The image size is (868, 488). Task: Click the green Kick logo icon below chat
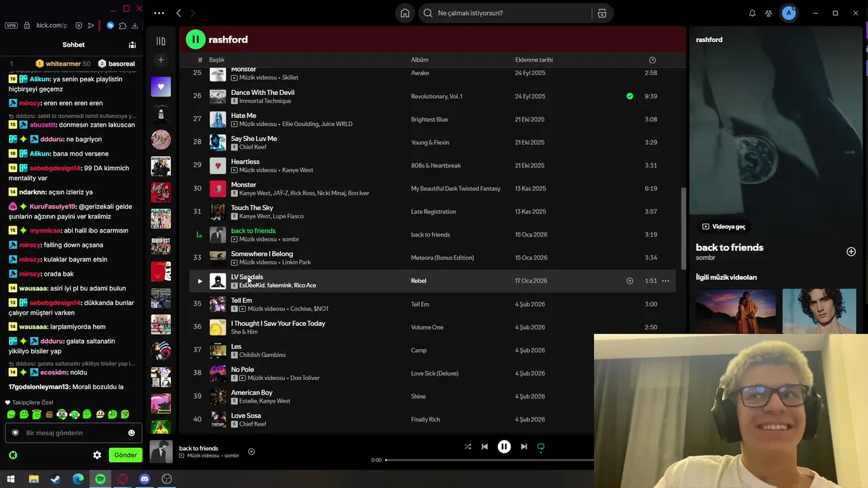(13, 455)
